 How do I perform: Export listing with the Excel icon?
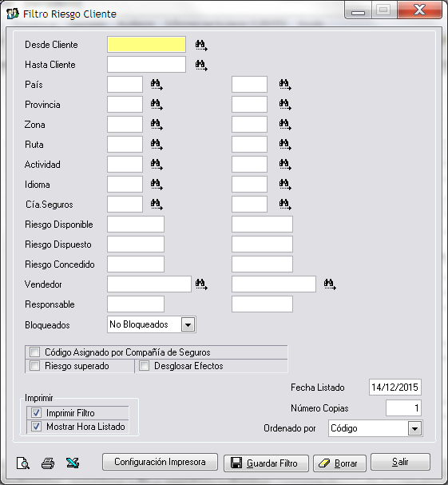coord(73,463)
